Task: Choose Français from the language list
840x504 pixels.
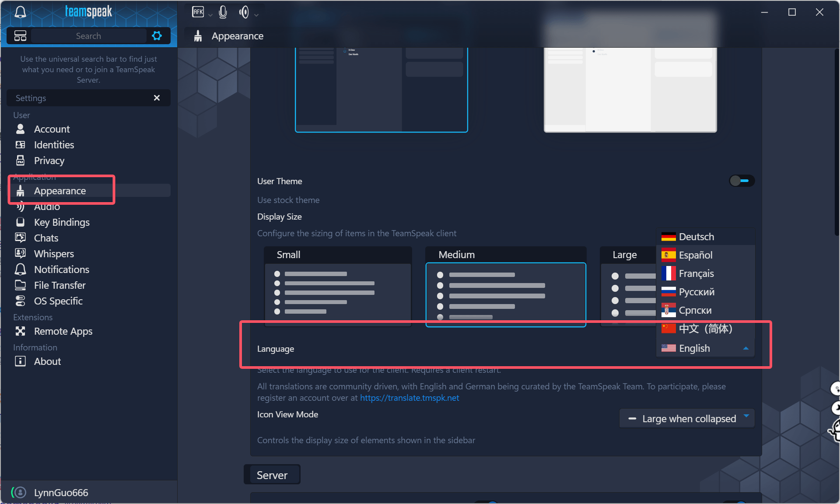Action: (696, 273)
